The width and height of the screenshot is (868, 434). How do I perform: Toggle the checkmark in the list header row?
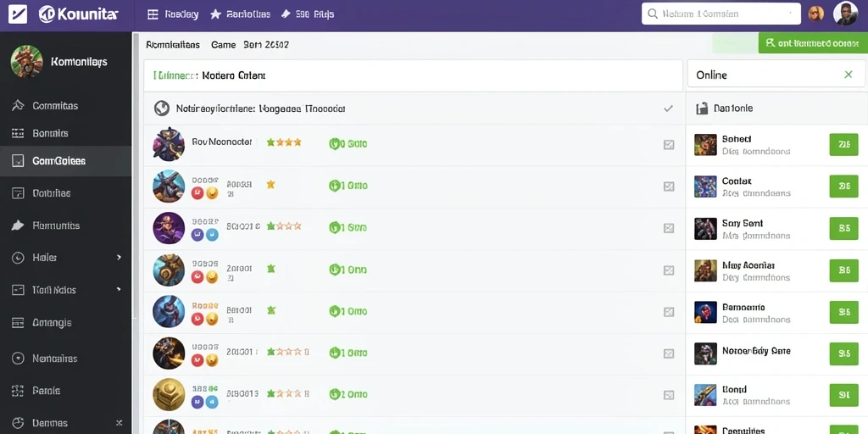point(668,108)
